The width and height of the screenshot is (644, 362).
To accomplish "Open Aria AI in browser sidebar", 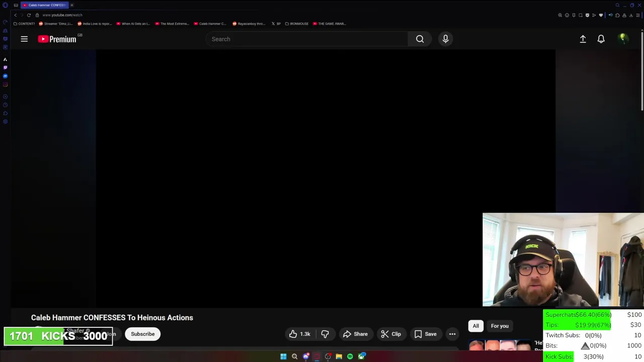I will click(5, 59).
